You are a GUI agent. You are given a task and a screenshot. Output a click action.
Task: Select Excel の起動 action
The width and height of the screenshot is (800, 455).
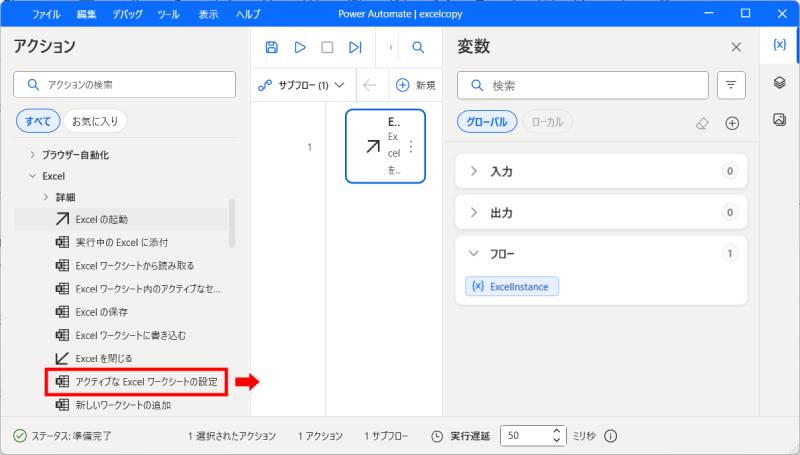click(x=120, y=219)
